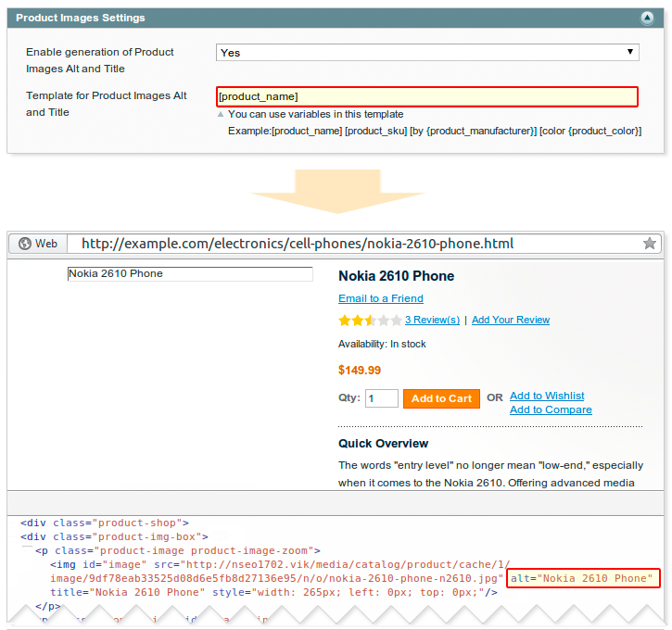Collapse the Product Images Settings panel
672x630 pixels.
coord(646,18)
